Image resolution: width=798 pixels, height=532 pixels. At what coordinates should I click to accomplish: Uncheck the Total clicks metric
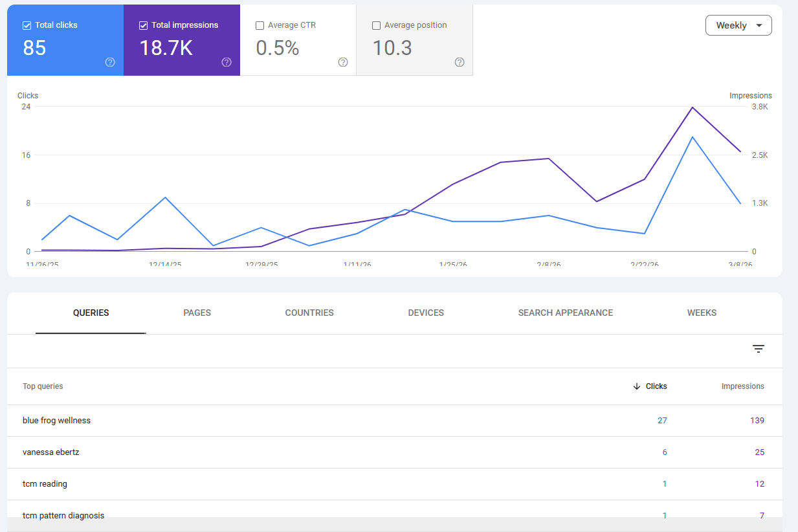pos(27,25)
